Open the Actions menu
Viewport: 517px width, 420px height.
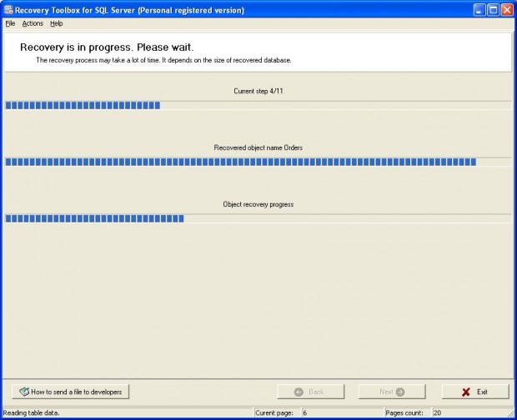(x=33, y=23)
